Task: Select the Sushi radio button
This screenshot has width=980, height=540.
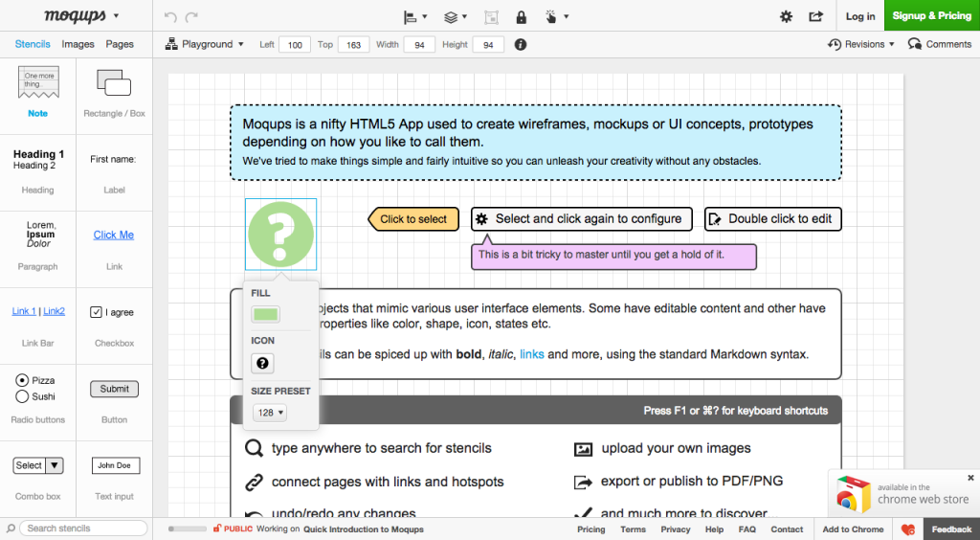Action: [22, 396]
